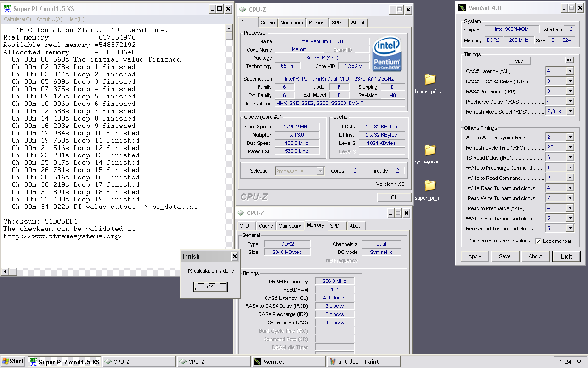Click the Rated FSB value 532.0 MHz

click(296, 151)
